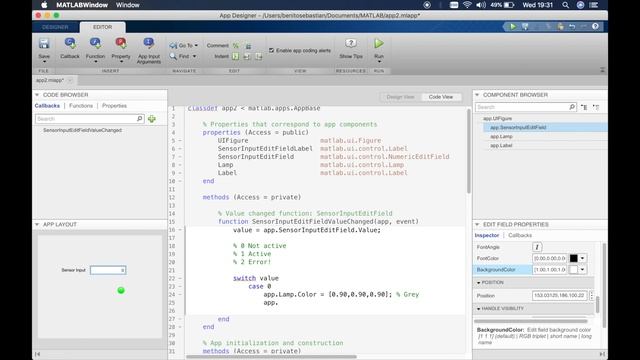This screenshot has width=640, height=360.
Task: Open the Find dropdown arrow
Action: point(194,56)
